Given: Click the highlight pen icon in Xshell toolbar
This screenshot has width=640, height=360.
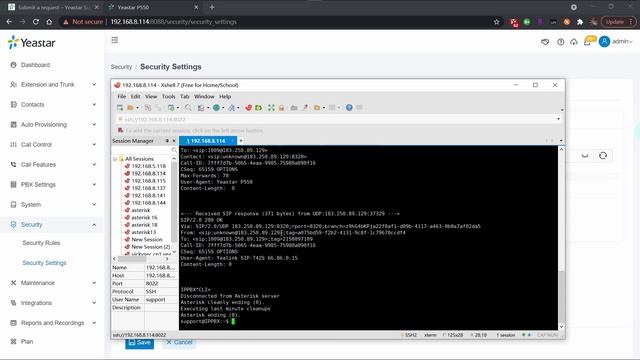Looking at the screenshot, I should tap(305, 108).
